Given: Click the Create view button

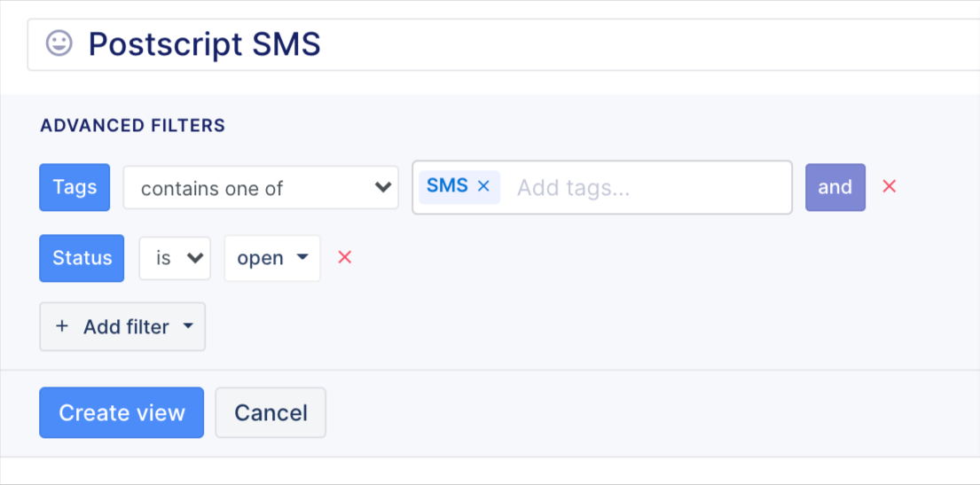Looking at the screenshot, I should point(122,412).
